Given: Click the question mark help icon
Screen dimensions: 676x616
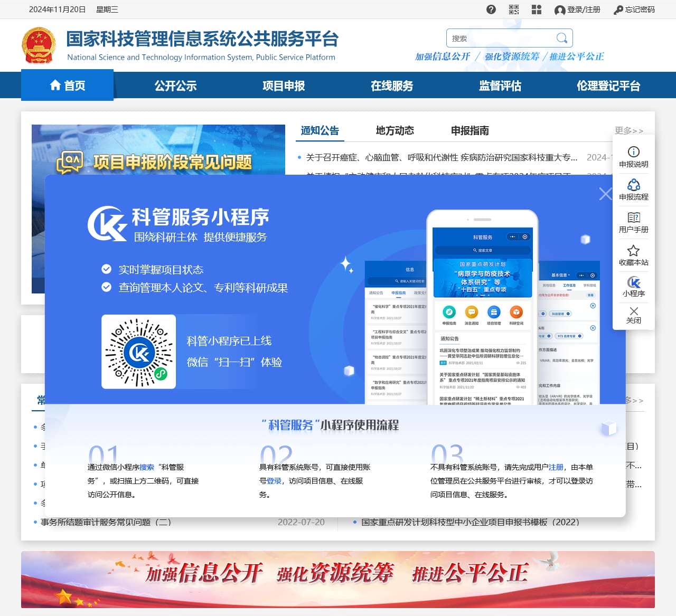Looking at the screenshot, I should 491,9.
